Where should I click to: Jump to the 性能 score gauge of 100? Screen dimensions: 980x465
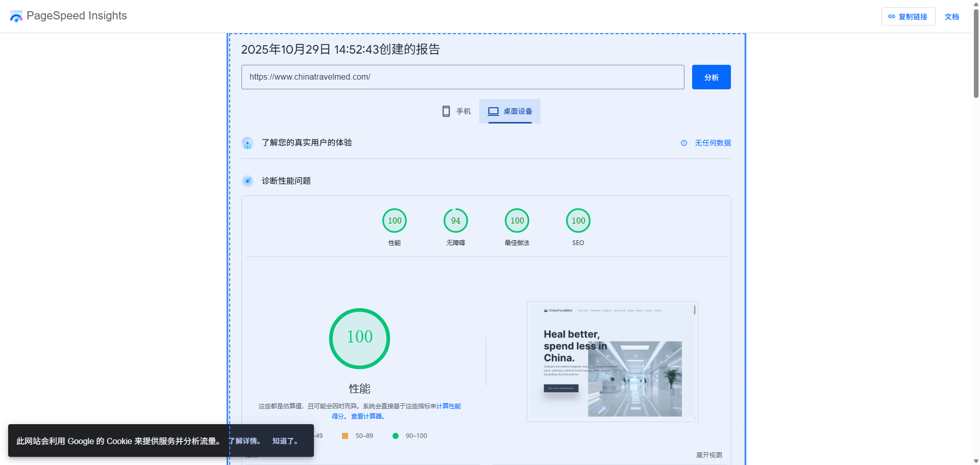(395, 221)
